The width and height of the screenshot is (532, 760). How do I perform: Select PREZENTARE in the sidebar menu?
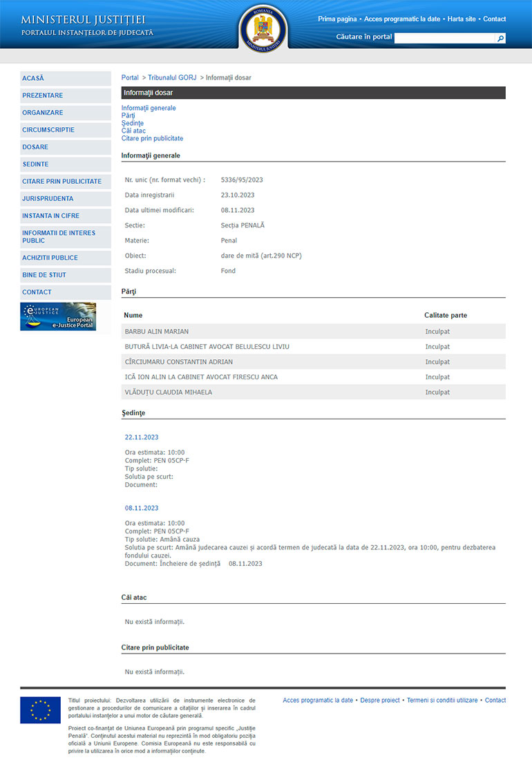point(66,95)
